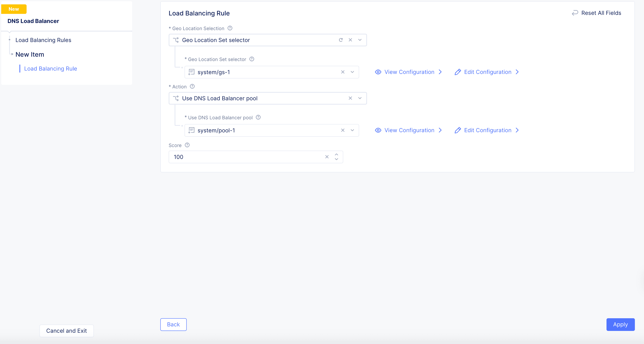Open the system/gs-1 dropdown arrow
This screenshot has height=344, width=644.
(x=352, y=72)
